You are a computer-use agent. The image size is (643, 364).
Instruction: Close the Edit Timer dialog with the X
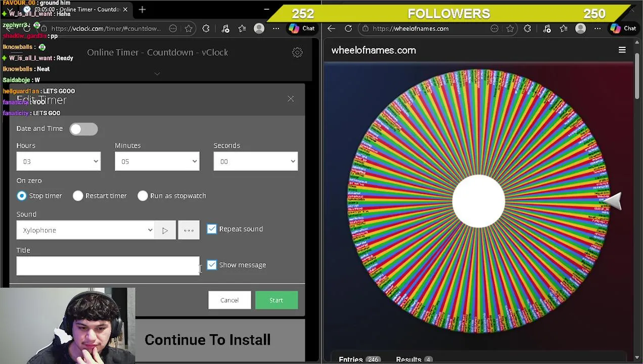coord(291,99)
